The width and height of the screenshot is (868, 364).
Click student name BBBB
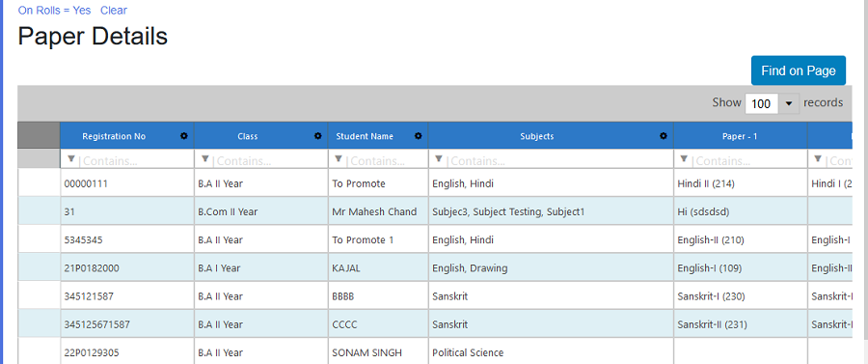tap(378, 296)
